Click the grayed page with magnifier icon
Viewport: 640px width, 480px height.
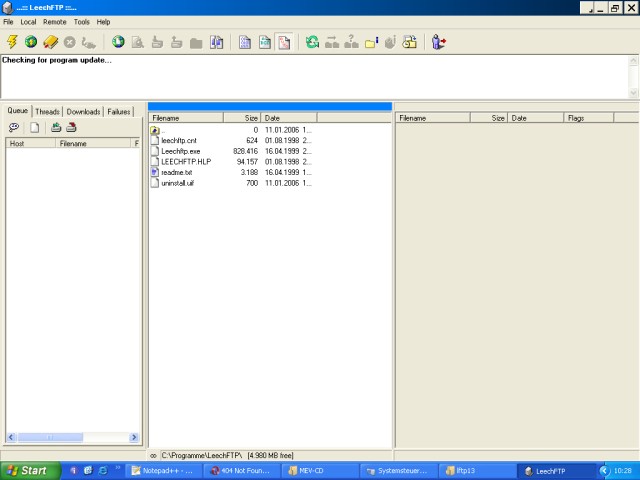[138, 42]
